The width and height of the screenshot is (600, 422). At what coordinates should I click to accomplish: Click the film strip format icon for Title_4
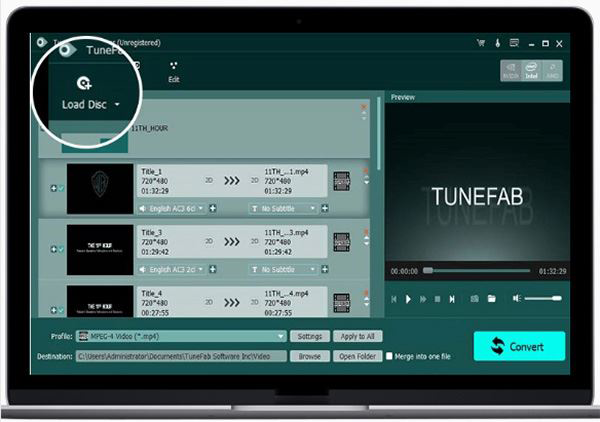click(341, 303)
